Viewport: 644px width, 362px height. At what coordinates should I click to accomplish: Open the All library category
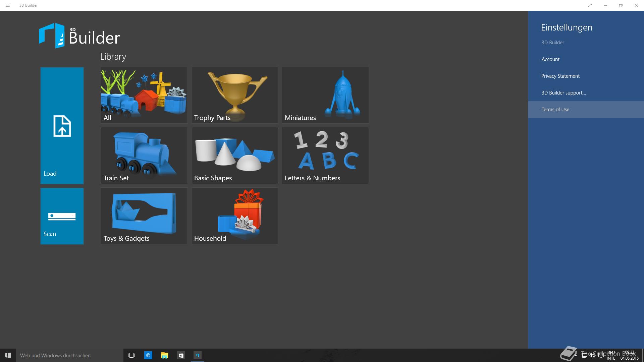click(x=144, y=95)
